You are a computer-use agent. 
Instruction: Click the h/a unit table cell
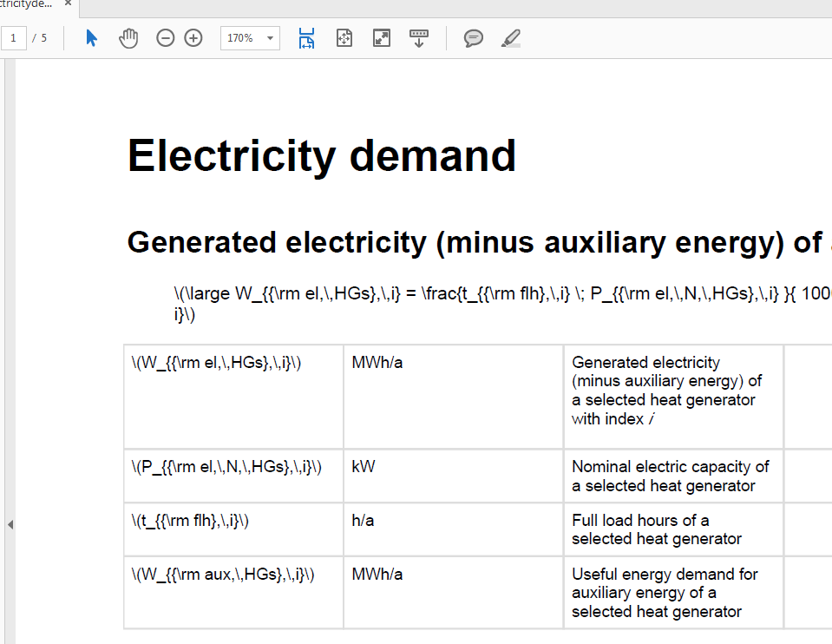(x=364, y=521)
